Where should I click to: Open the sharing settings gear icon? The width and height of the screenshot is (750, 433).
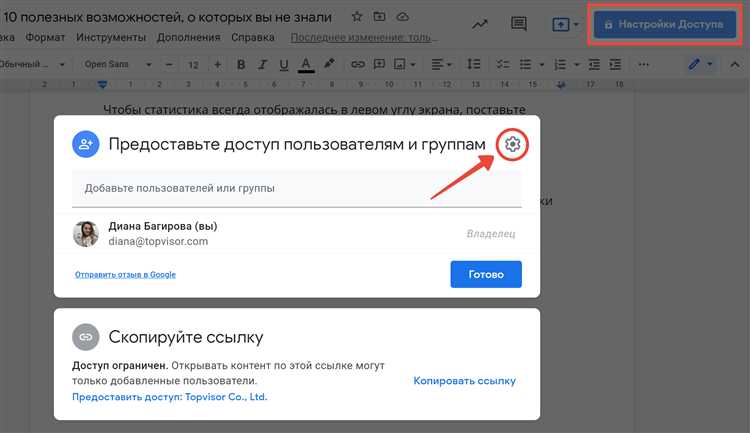512,144
